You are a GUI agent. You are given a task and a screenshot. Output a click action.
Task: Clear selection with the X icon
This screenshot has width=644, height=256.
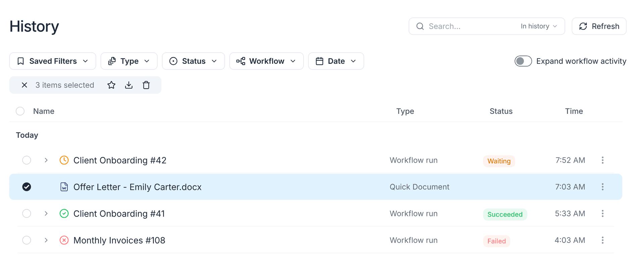coord(24,85)
